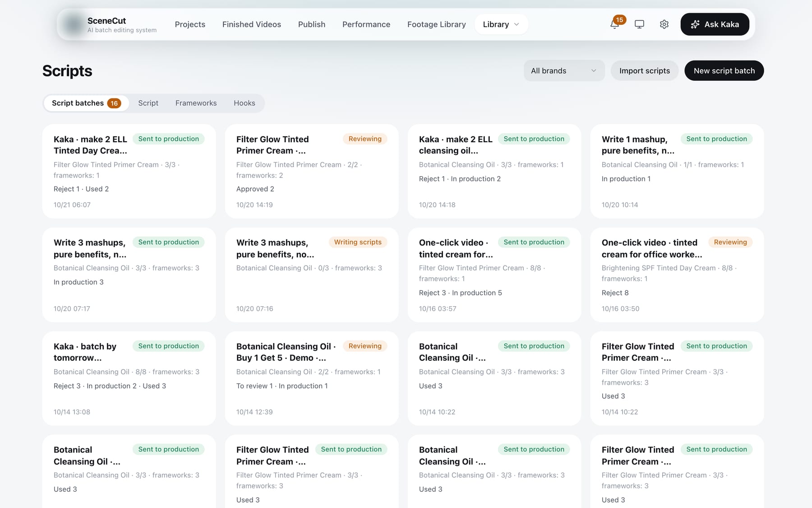The image size is (812, 508).
Task: Click the "Writing scripts" status badge
Action: (x=358, y=242)
